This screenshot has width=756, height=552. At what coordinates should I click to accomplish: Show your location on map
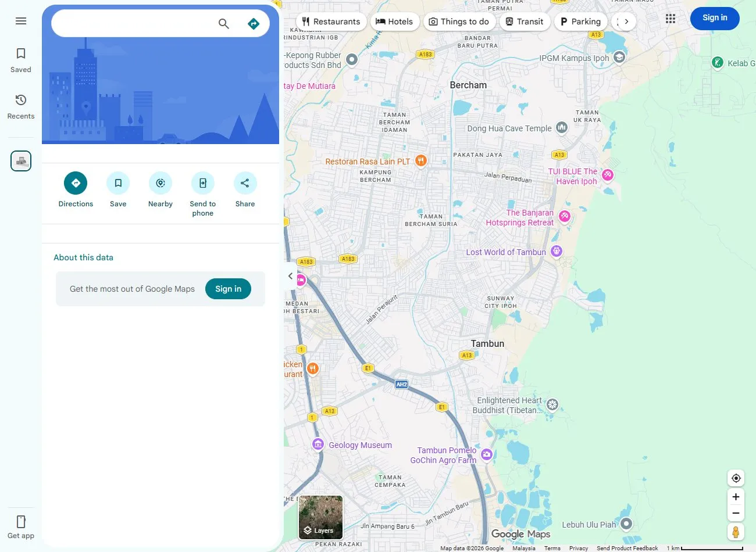(736, 478)
